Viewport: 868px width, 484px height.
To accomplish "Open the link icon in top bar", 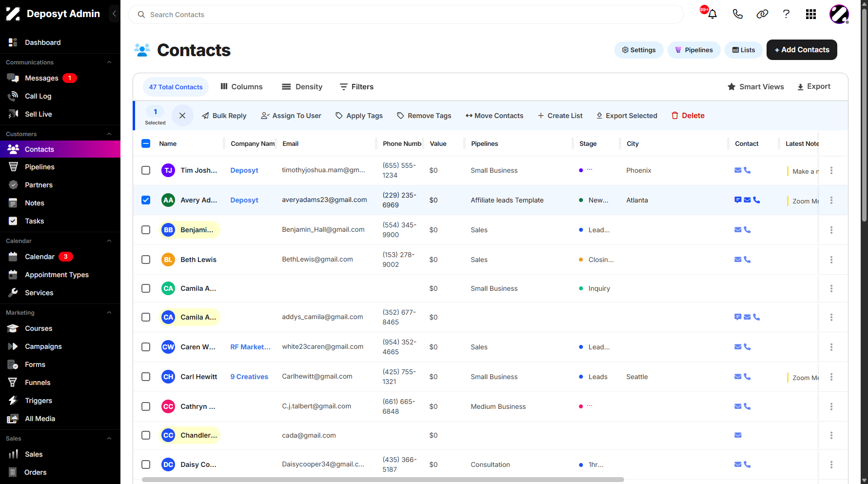I will tap(762, 14).
